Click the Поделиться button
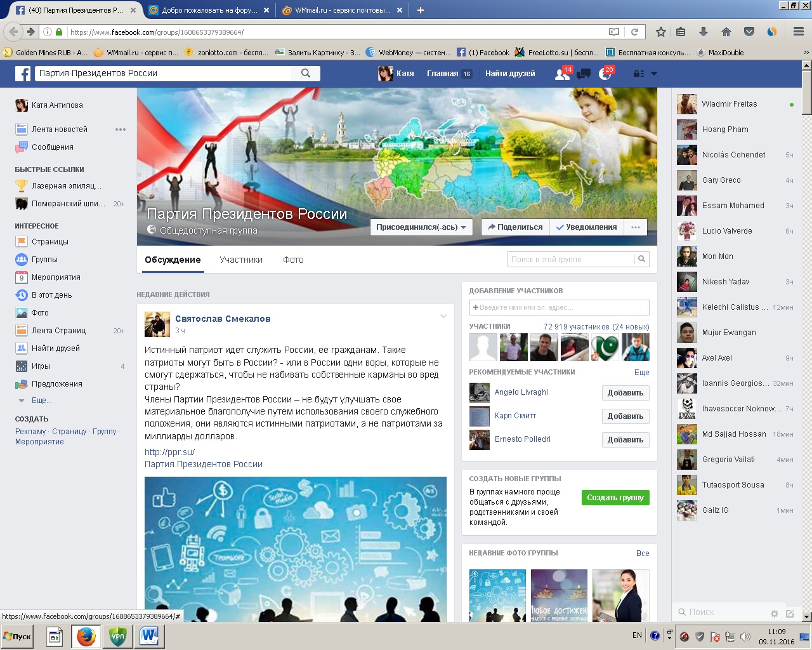This screenshot has height=650, width=812. pos(516,227)
